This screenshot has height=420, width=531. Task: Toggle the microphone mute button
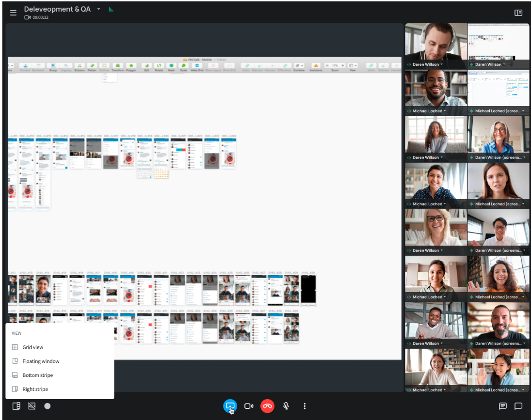286,406
